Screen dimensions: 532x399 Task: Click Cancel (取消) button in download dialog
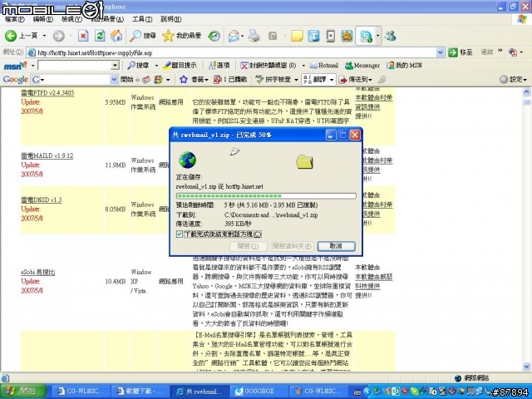point(336,246)
